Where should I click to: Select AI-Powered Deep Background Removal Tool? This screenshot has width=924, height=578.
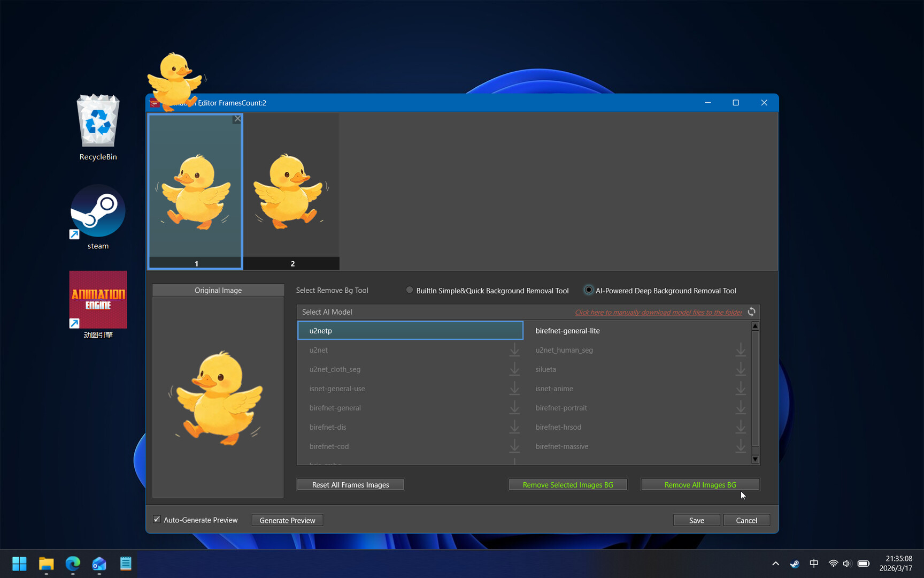tap(588, 290)
